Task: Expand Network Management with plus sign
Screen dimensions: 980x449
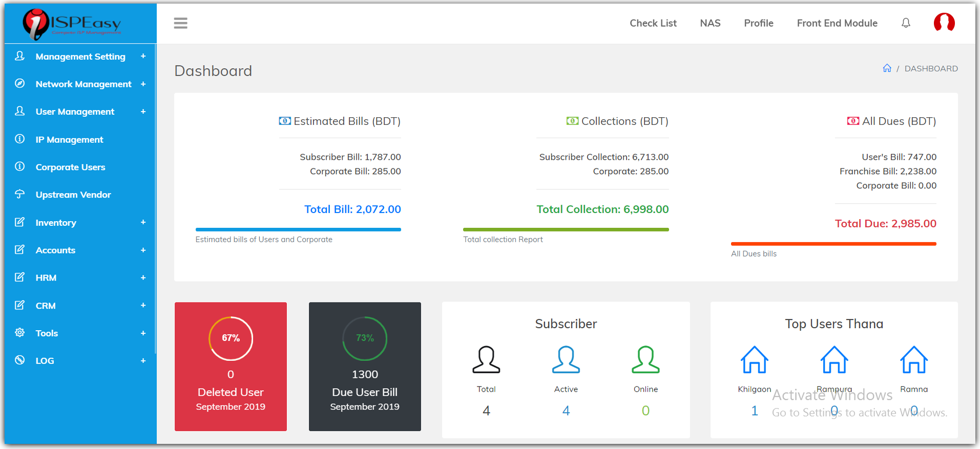Action: 143,84
